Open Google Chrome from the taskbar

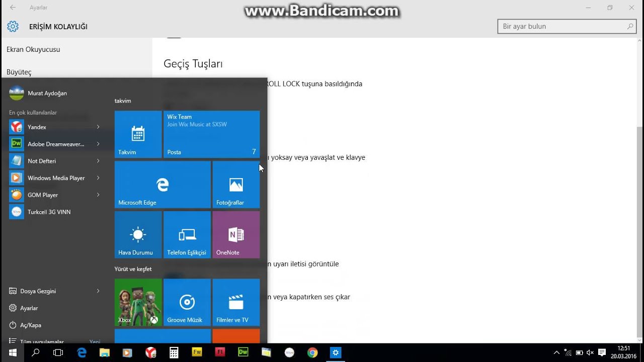click(312, 352)
